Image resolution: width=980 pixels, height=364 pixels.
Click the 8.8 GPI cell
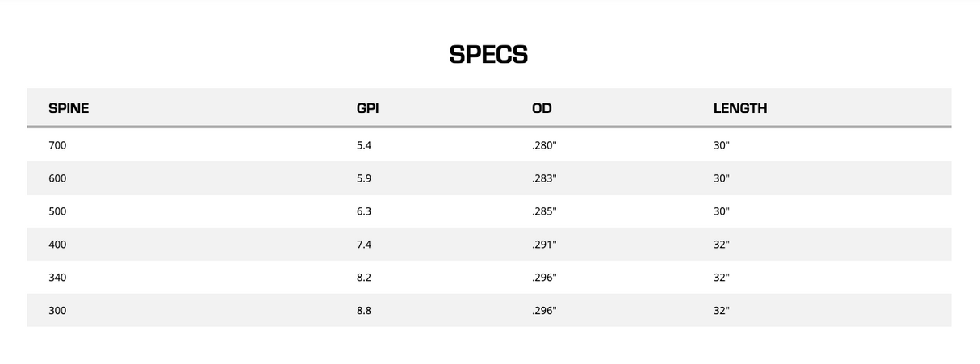coord(364,311)
